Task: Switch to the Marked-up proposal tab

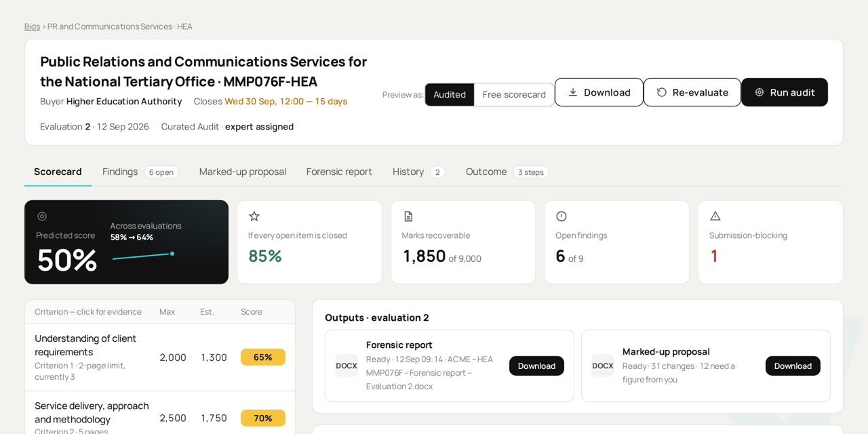Action: pos(243,172)
